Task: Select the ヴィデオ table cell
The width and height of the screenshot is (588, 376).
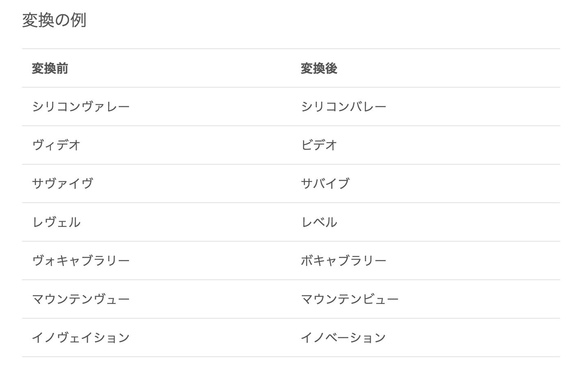Action: pyautogui.click(x=56, y=145)
